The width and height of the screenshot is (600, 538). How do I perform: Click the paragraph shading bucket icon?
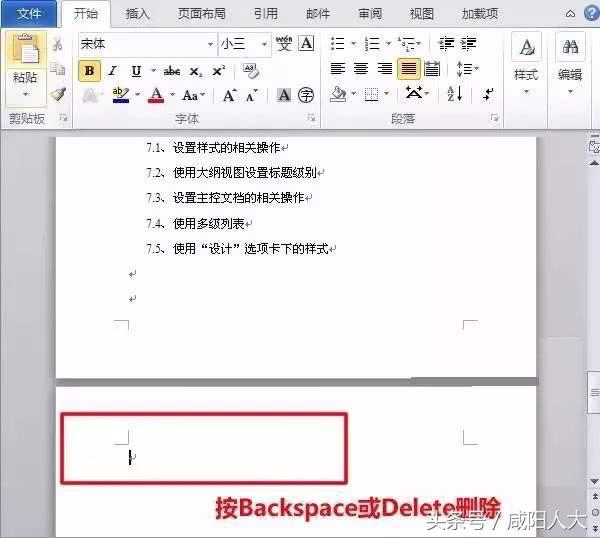coord(338,95)
